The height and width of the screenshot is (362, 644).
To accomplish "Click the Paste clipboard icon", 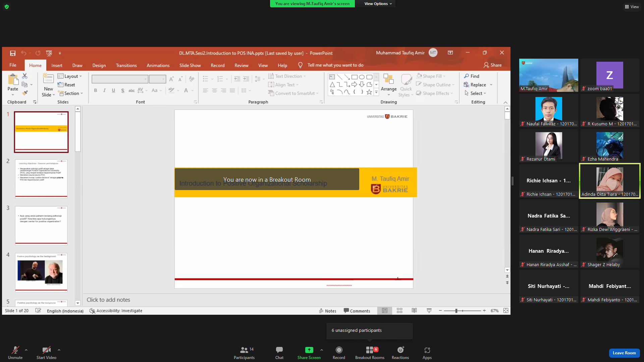I will pos(13,80).
